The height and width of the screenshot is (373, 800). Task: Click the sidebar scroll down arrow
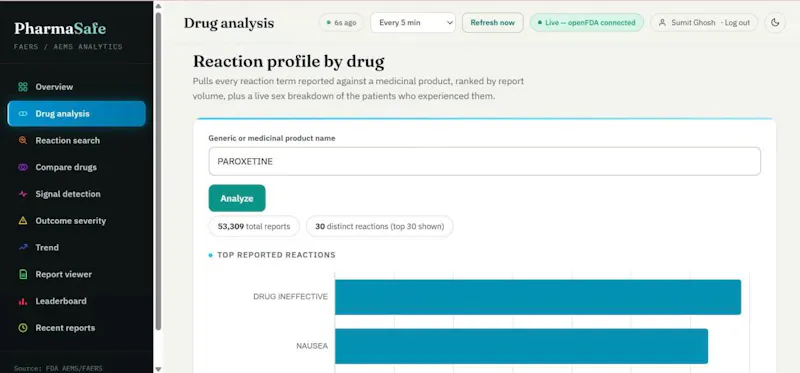158,368
